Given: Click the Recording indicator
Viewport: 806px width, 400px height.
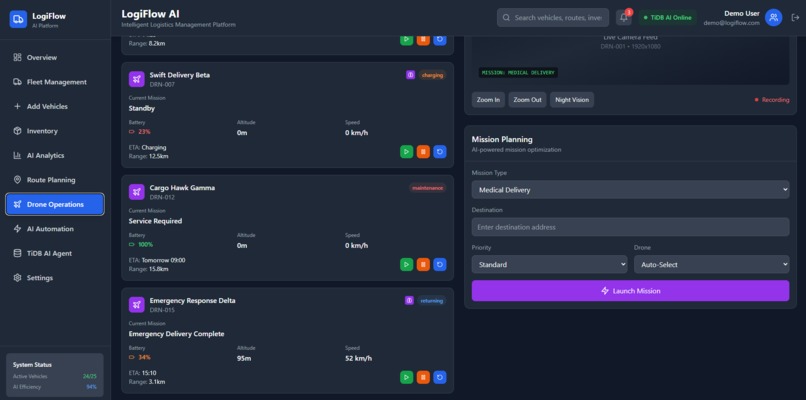Looking at the screenshot, I should pos(772,100).
